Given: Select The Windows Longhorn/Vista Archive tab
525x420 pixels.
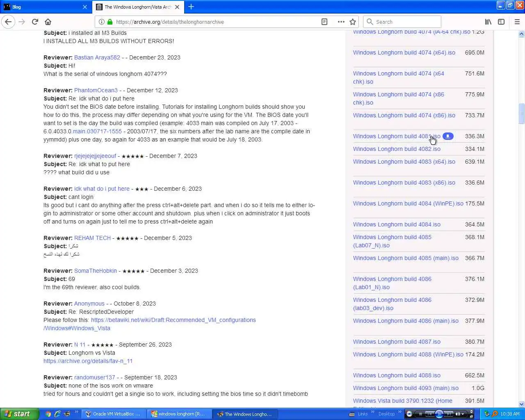Looking at the screenshot, I should [x=138, y=7].
